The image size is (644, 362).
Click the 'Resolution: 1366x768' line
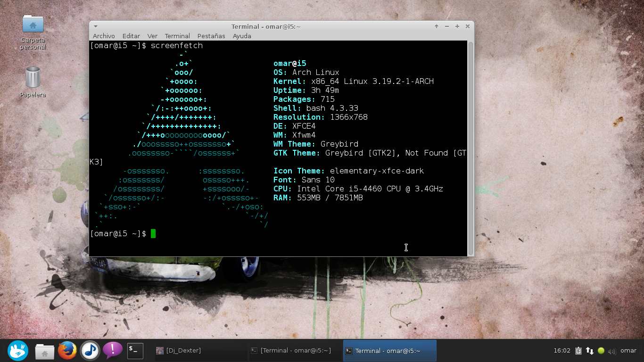point(321,117)
